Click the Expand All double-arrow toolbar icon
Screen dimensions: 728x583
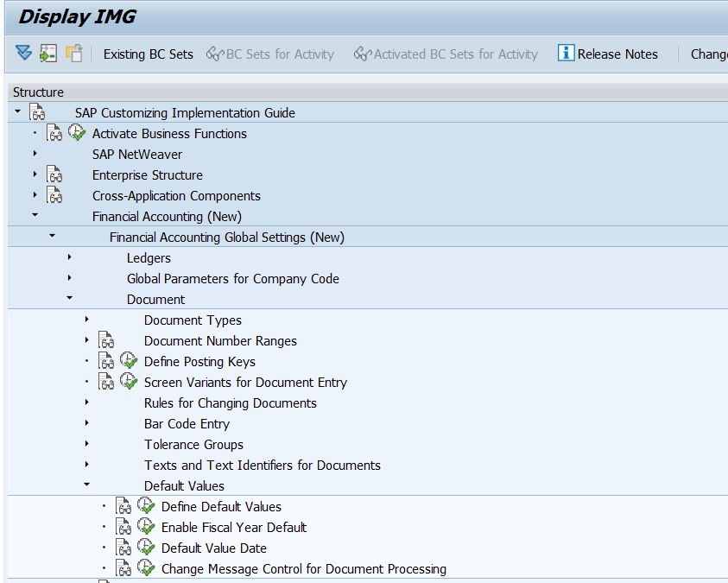click(x=23, y=53)
